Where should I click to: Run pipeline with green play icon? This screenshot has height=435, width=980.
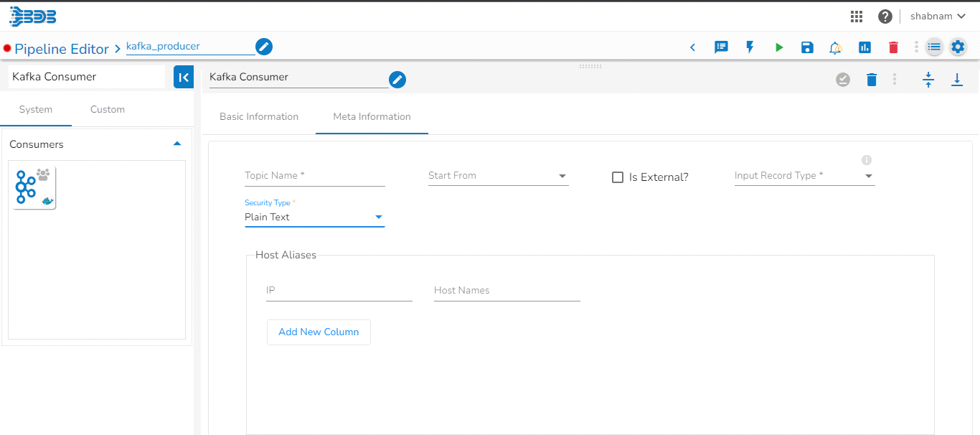779,47
